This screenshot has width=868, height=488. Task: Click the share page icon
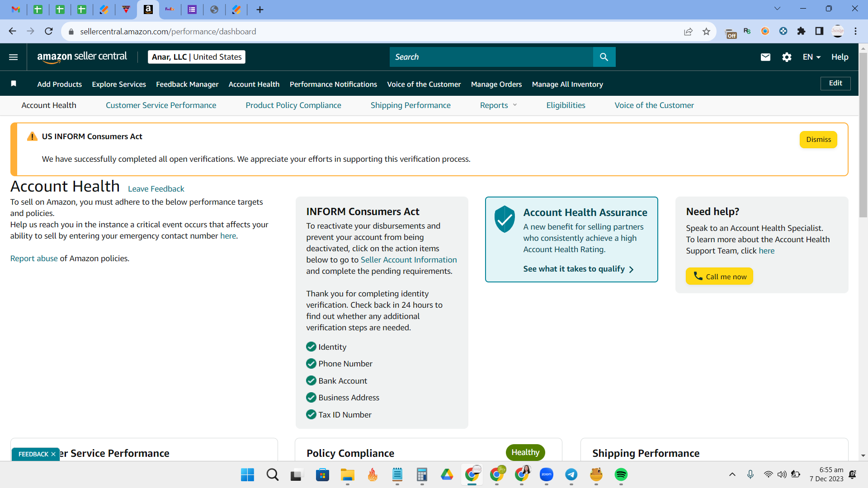click(688, 31)
